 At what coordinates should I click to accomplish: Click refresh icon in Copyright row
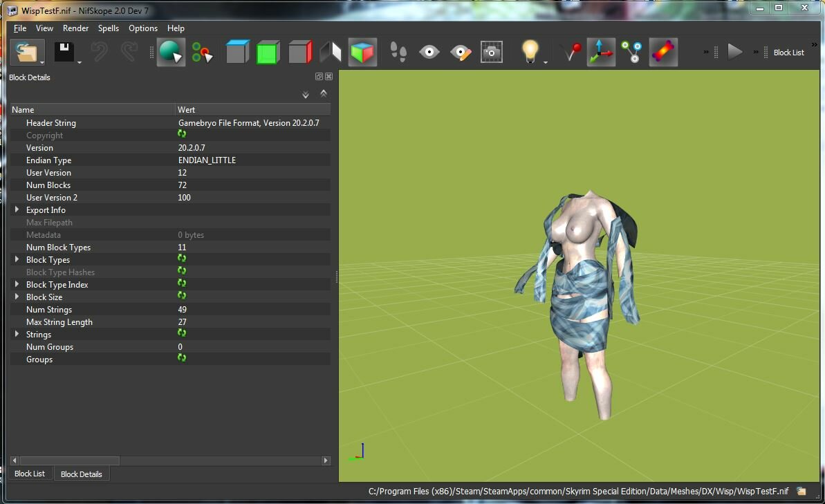pos(182,134)
